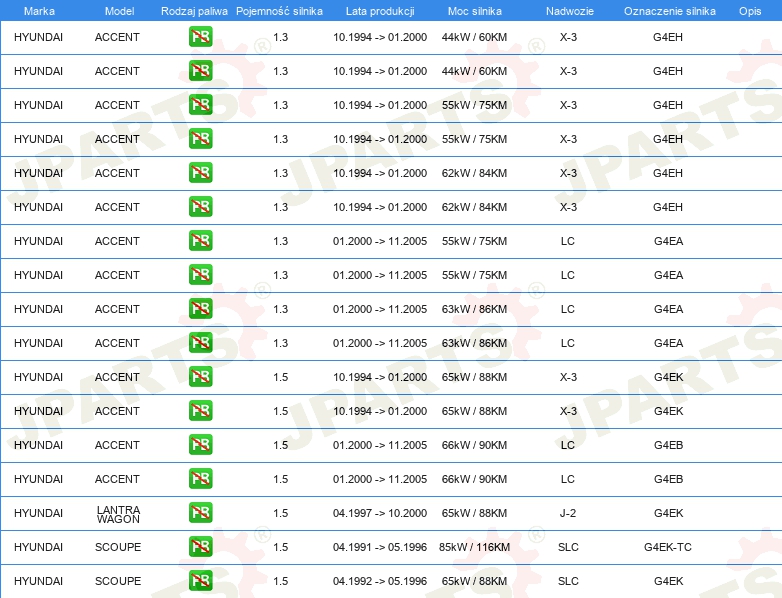Image resolution: width=782 pixels, height=598 pixels.
Task: Click the Moc silnika column header
Action: point(474,11)
